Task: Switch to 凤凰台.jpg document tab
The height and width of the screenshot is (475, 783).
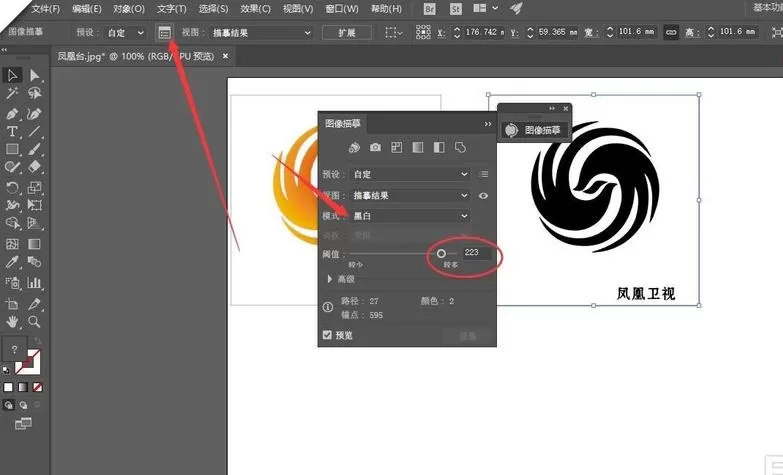Action: 136,56
